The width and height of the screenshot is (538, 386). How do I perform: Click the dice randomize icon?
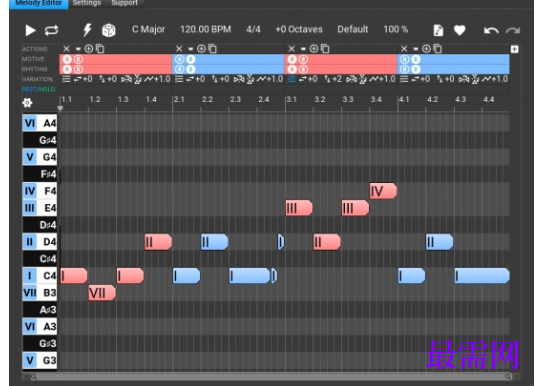[x=109, y=30]
